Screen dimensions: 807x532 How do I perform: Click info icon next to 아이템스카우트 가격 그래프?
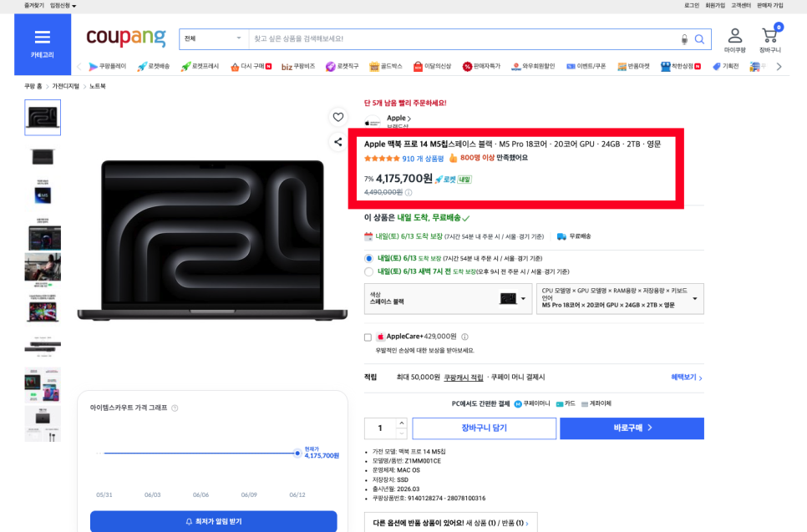(175, 408)
